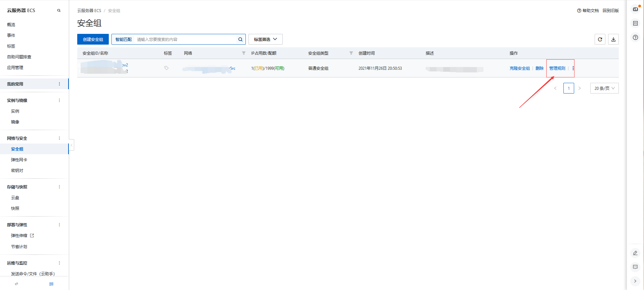This screenshot has height=290, width=644.
Task: Collapse the left navigation panel handle
Action: (72, 145)
